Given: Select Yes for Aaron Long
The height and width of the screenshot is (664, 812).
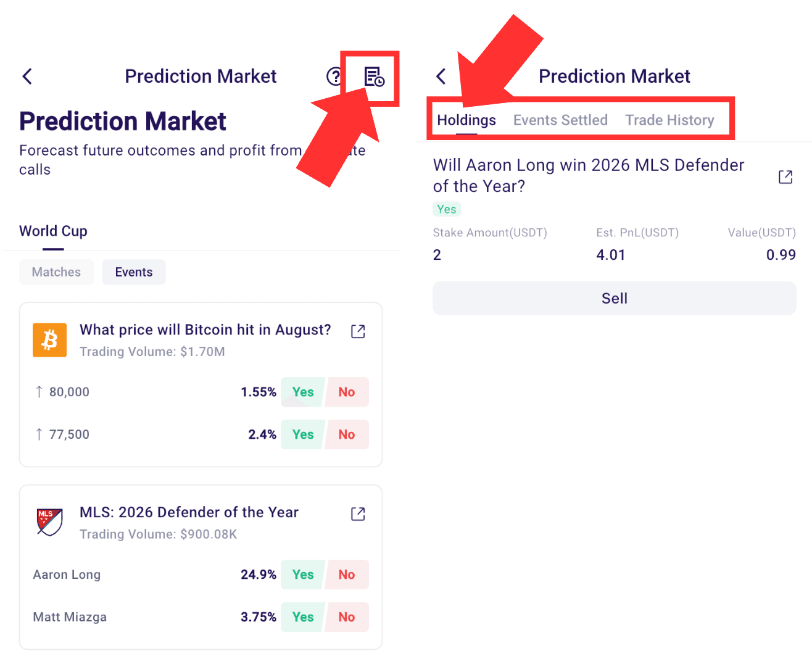Looking at the screenshot, I should click(x=303, y=575).
